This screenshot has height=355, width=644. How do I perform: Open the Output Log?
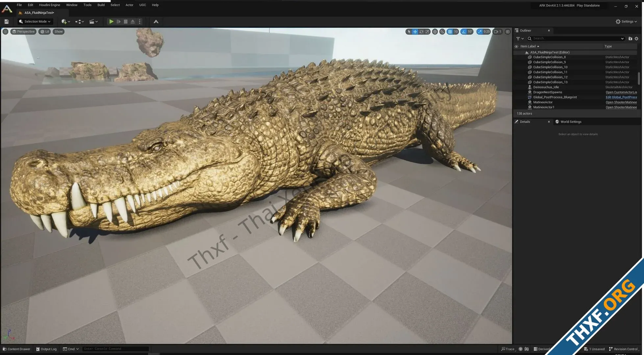pos(46,349)
